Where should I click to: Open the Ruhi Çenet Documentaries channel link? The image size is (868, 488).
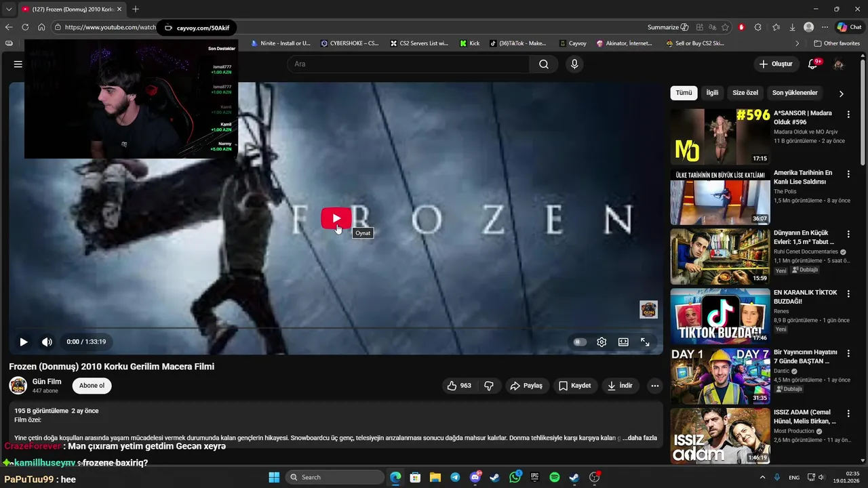tap(806, 251)
